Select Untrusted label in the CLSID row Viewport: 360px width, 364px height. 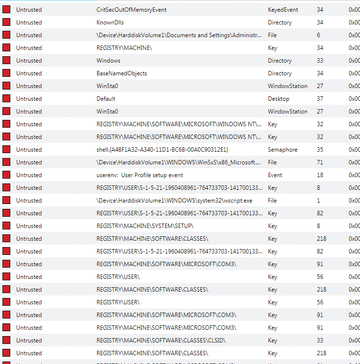coord(29,340)
